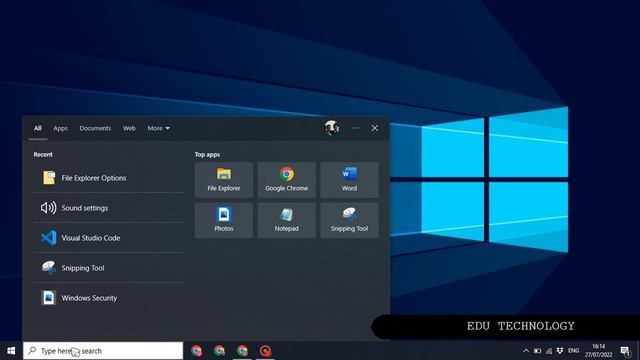Launch Google Chrome from Top apps
Viewport: 640px width, 360px height.
tap(287, 180)
